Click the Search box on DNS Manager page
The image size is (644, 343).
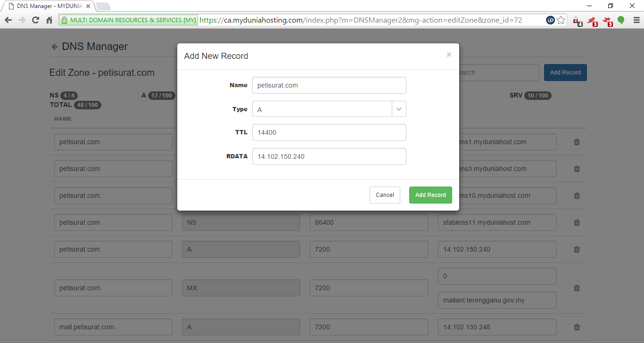tap(498, 73)
